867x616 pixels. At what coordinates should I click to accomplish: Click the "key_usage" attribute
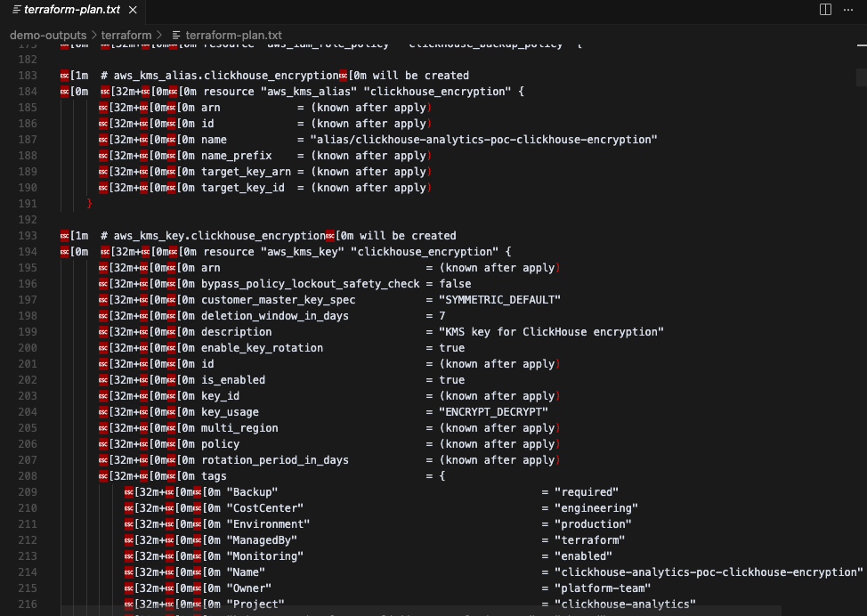[230, 412]
